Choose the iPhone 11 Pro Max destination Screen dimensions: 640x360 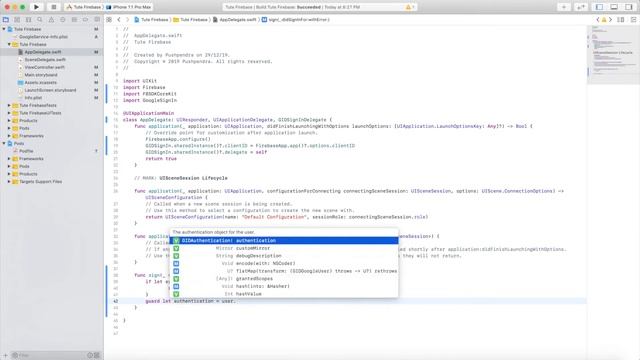[x=129, y=7]
